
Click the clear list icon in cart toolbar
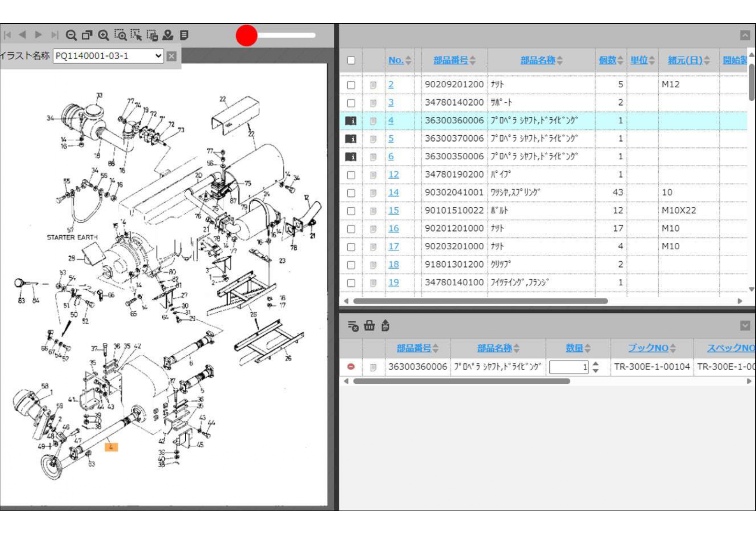(353, 326)
